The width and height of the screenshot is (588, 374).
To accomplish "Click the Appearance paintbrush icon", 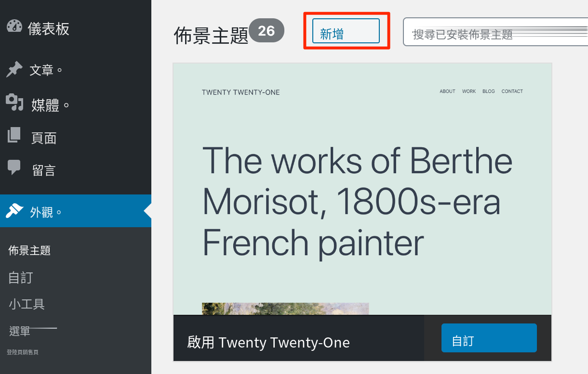I will pos(14,210).
